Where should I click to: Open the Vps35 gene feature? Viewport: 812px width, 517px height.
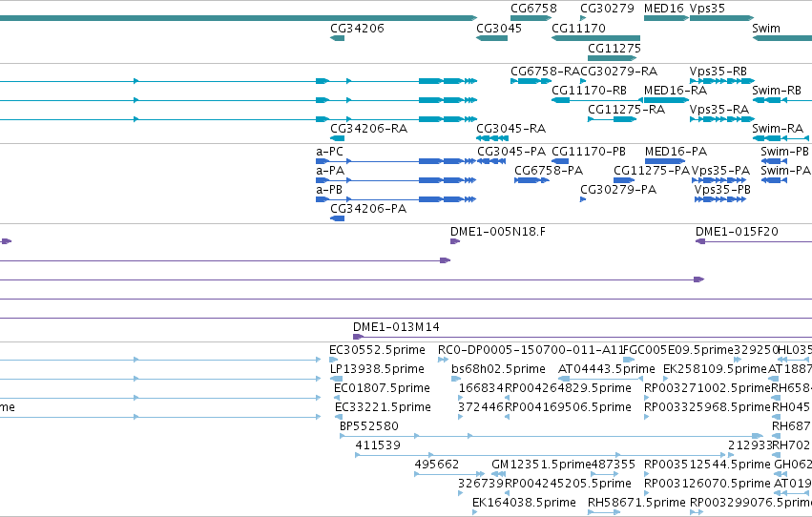click(x=722, y=18)
